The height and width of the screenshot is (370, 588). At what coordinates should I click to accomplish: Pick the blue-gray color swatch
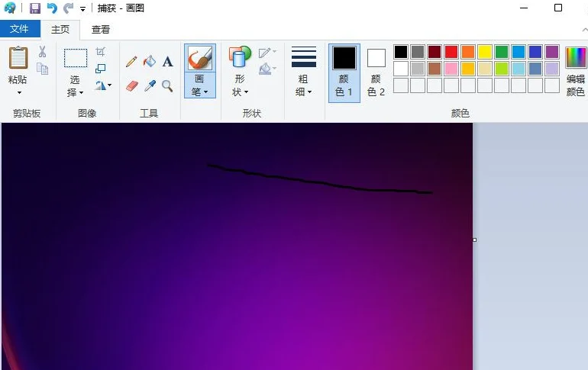tap(535, 69)
